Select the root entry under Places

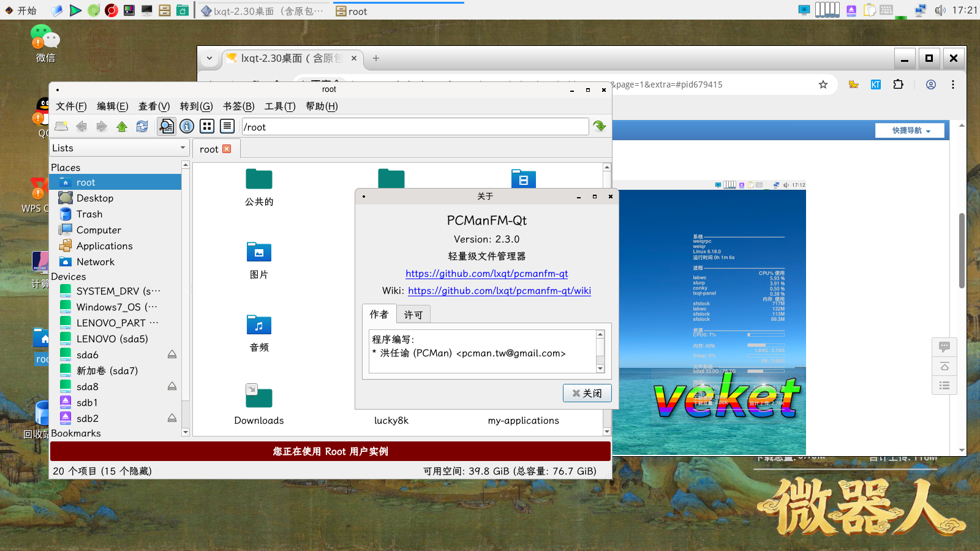click(86, 182)
